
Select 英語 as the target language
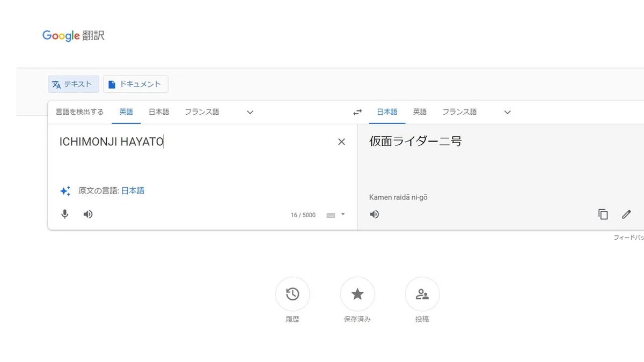point(420,112)
